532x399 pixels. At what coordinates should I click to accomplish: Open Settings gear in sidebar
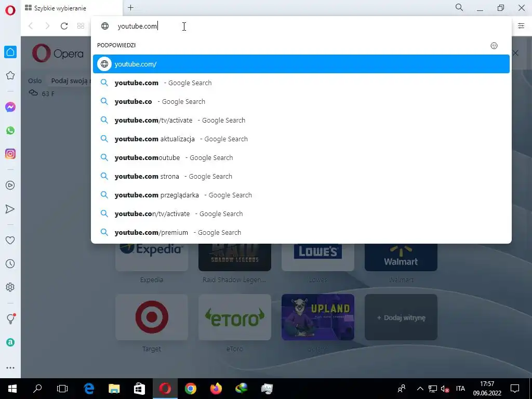click(10, 287)
